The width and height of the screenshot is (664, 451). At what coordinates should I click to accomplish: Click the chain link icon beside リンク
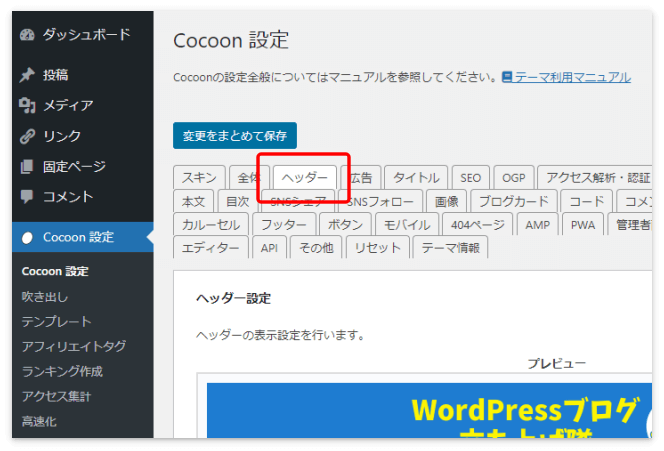coord(27,136)
